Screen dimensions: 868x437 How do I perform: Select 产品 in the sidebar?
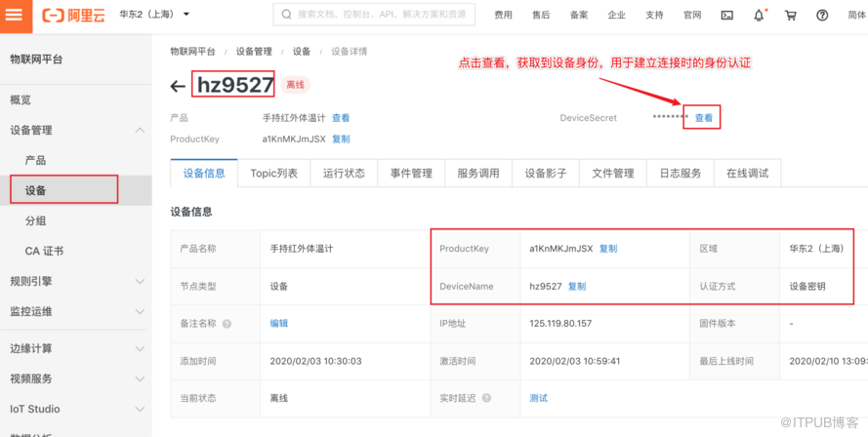35,160
